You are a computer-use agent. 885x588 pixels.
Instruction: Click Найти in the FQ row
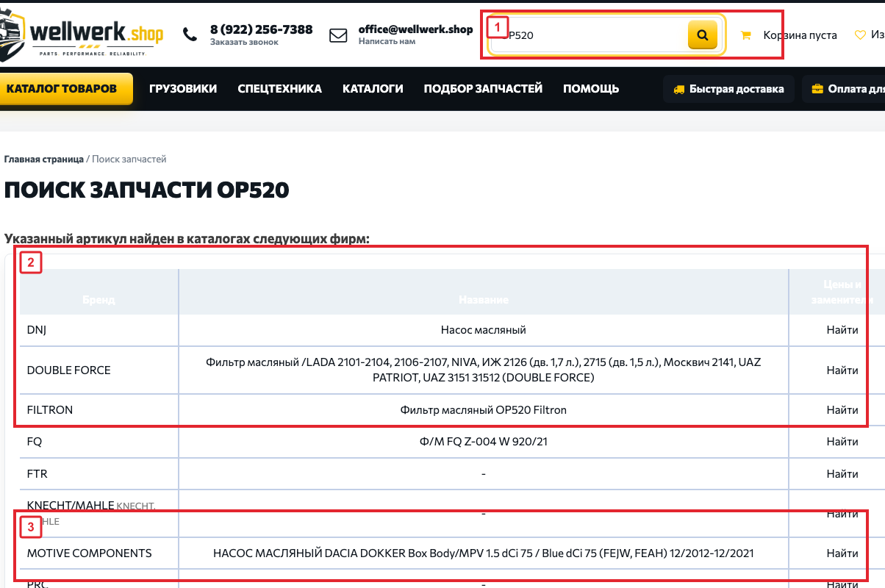click(842, 442)
